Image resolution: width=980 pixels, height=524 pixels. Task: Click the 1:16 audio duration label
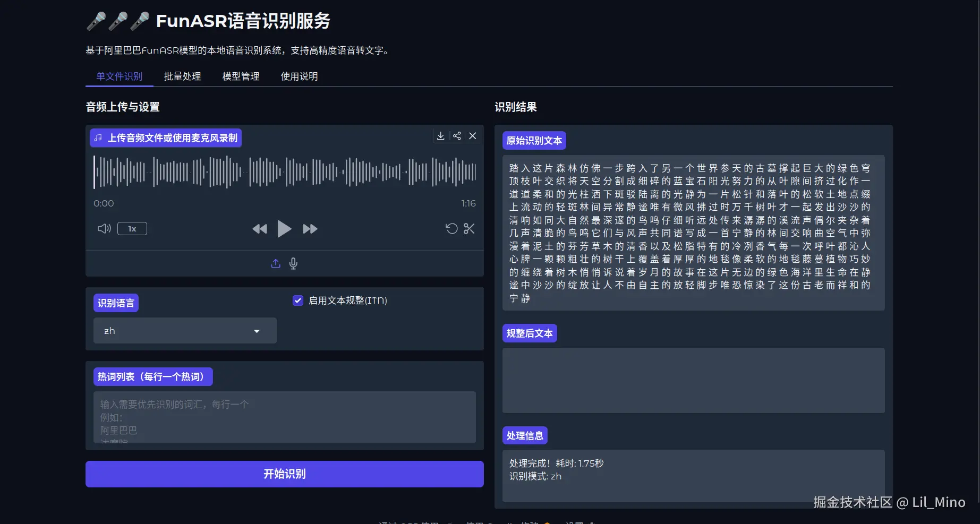468,203
